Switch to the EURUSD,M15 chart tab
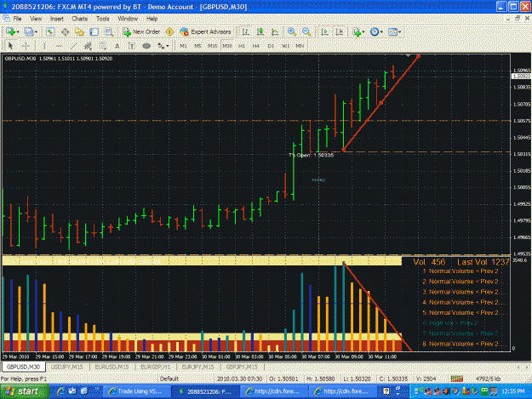The width and height of the screenshot is (532, 399). pyautogui.click(x=112, y=368)
